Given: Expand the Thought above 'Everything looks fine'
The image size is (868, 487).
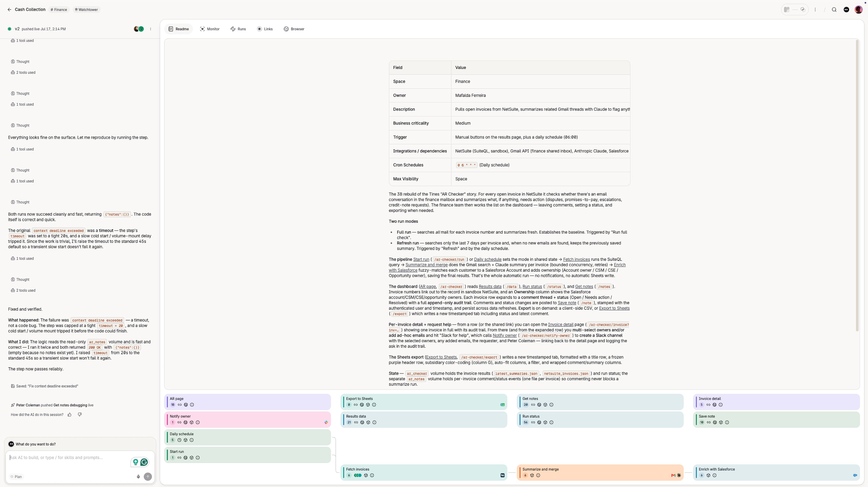Looking at the screenshot, I should (x=20, y=125).
